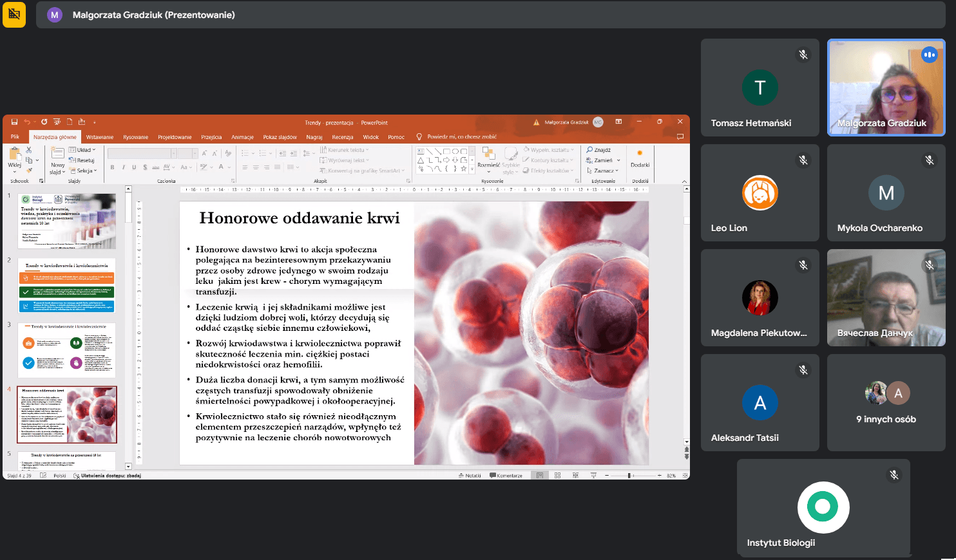Select the star shape in shapes gallery
This screenshot has height=560, width=956.
click(x=463, y=169)
